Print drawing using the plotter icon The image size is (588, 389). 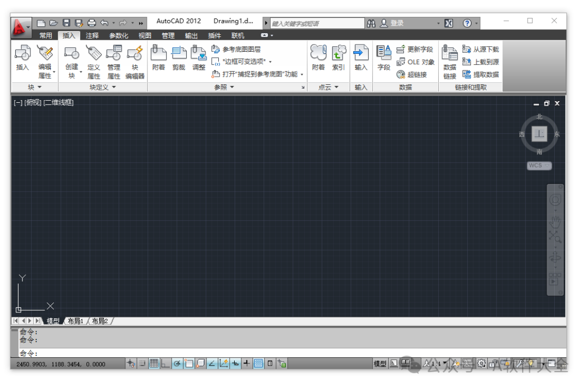91,23
